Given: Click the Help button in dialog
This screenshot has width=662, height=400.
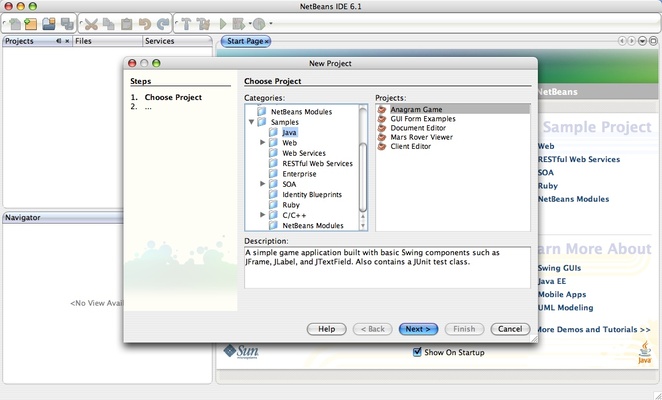Looking at the screenshot, I should click(326, 329).
